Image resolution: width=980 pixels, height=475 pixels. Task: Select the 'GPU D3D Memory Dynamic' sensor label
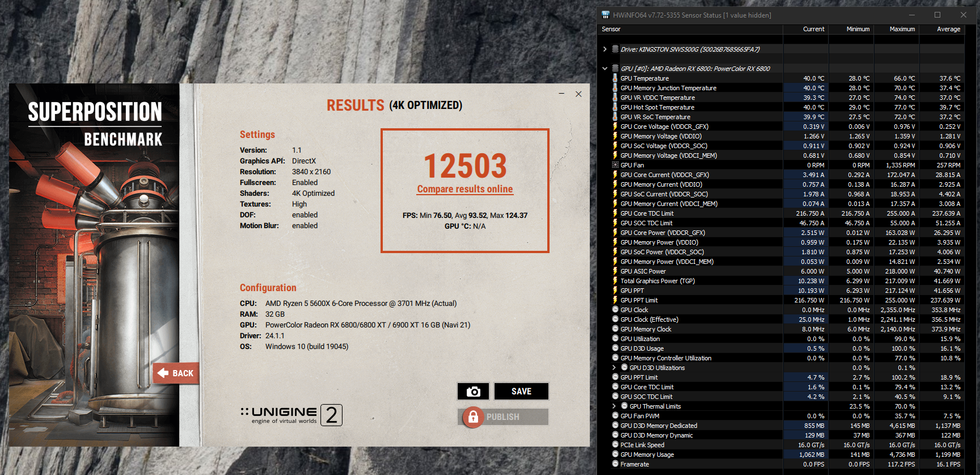click(657, 435)
